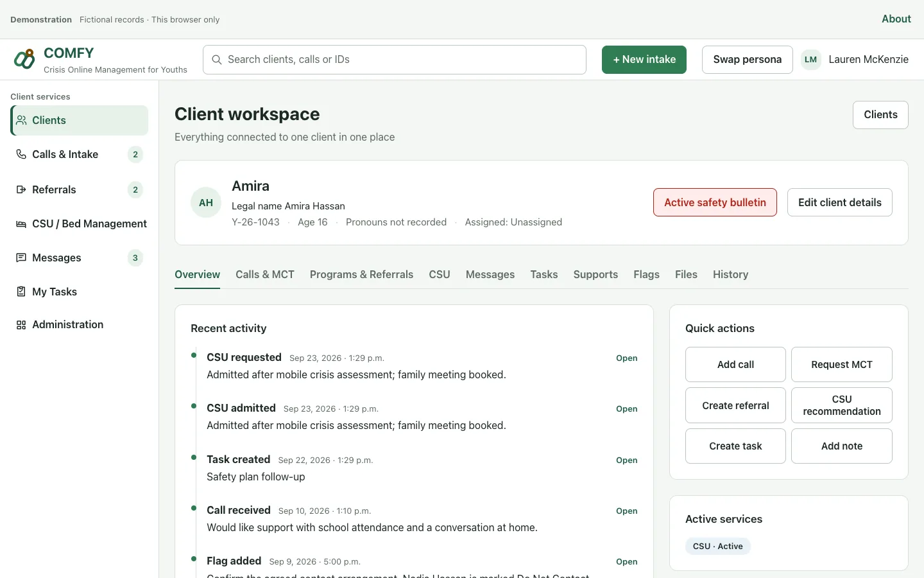Click the search magnifier icon

coord(217,60)
